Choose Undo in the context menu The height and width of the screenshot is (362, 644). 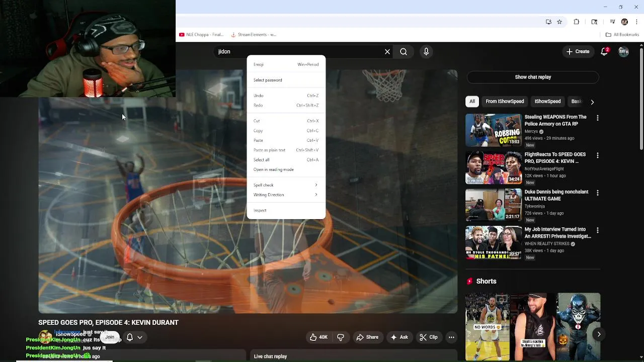point(286,96)
